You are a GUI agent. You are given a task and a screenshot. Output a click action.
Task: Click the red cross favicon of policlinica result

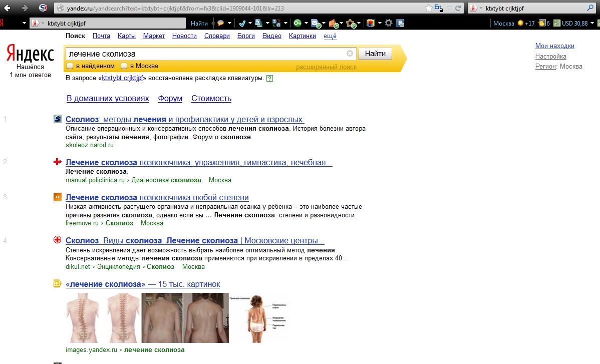pos(58,162)
